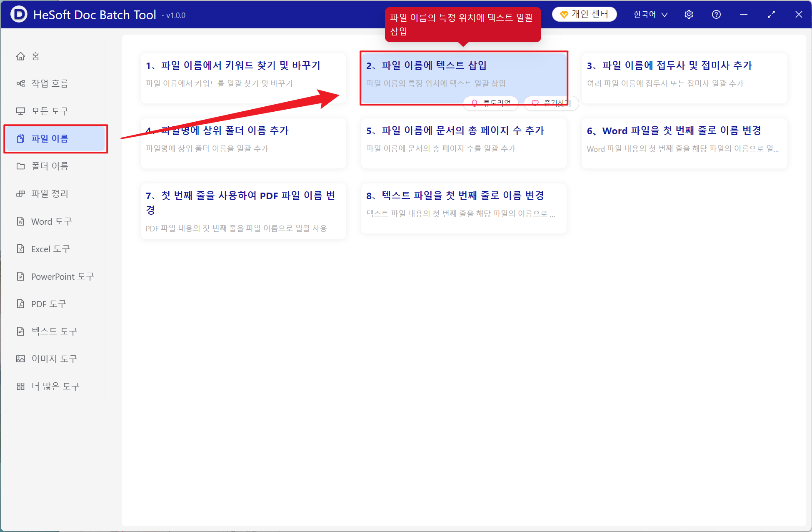Open card 2 파일 이름에 텍스트 삽입
This screenshot has width=812, height=532.
pos(464,78)
